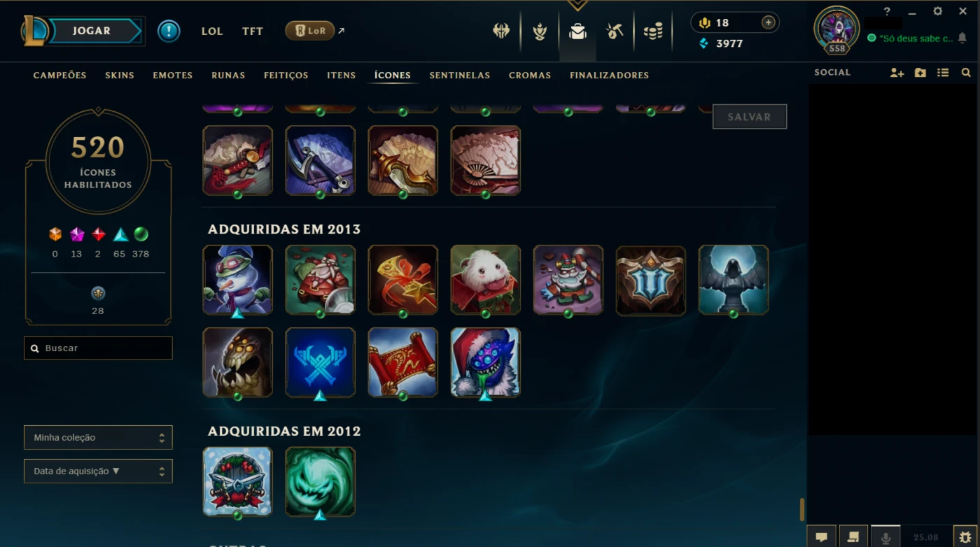Image resolution: width=980 pixels, height=547 pixels.
Task: Click the icons list vertical scrollbar
Action: pyautogui.click(x=802, y=509)
